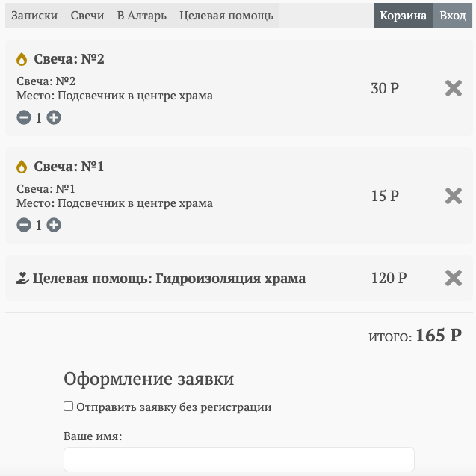Enable sending request without registration
The width and height of the screenshot is (476, 476).
(x=69, y=407)
